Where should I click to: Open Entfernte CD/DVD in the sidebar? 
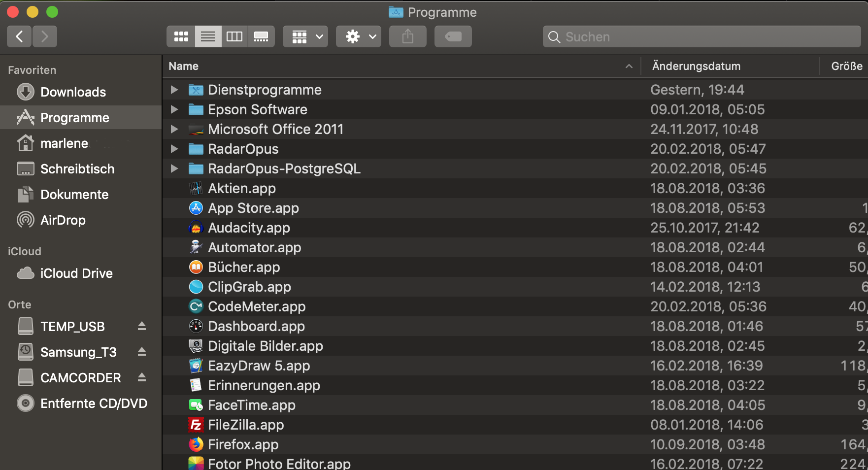(x=81, y=403)
